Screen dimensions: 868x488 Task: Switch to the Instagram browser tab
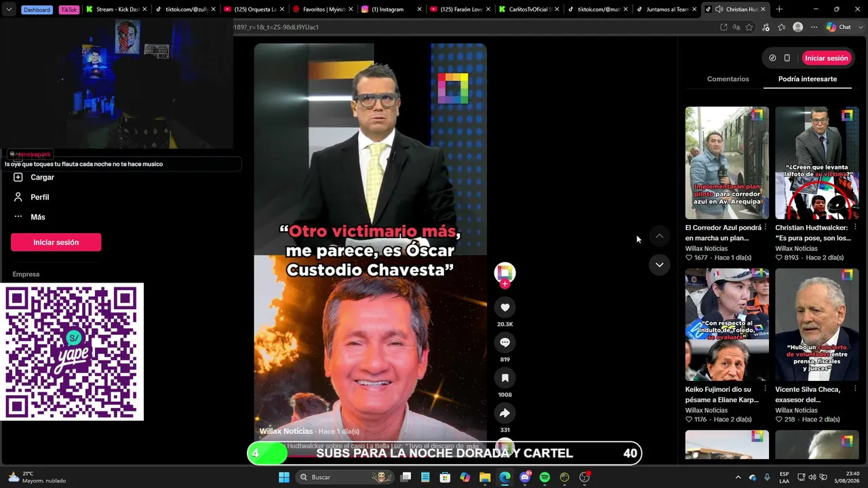(391, 9)
